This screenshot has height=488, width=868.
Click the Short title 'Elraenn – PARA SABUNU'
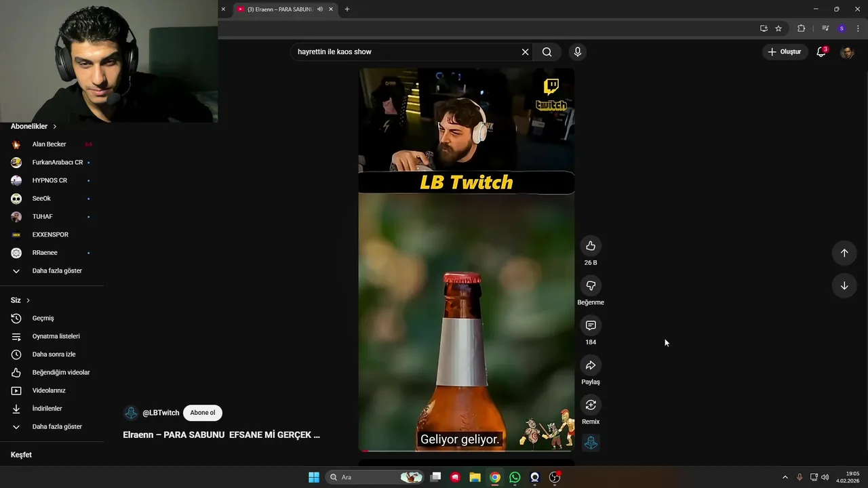(221, 434)
